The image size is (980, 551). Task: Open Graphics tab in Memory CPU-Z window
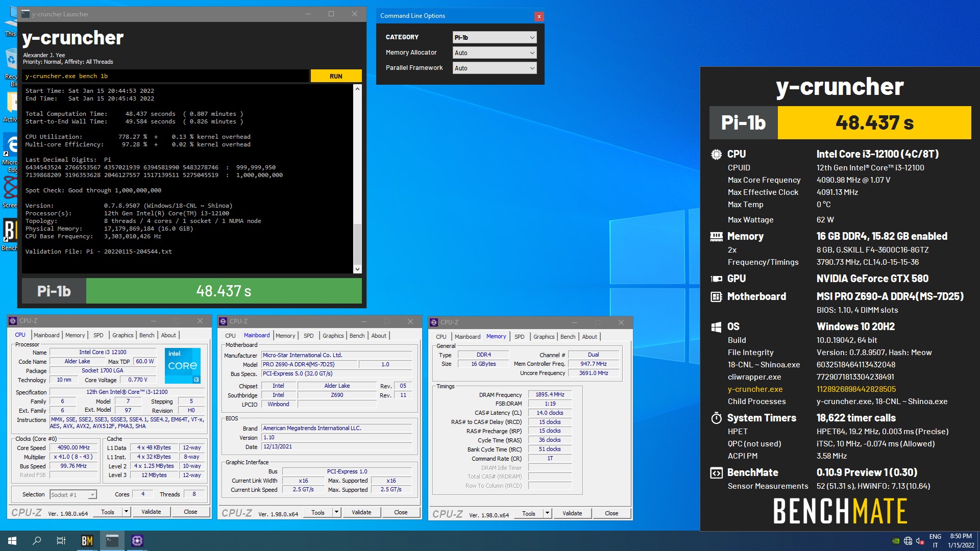tap(544, 337)
